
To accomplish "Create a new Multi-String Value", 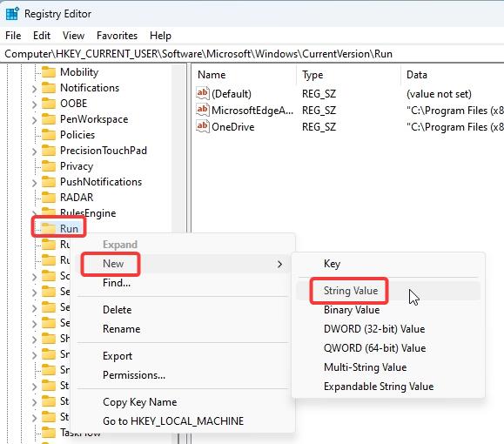I will [x=388, y=367].
